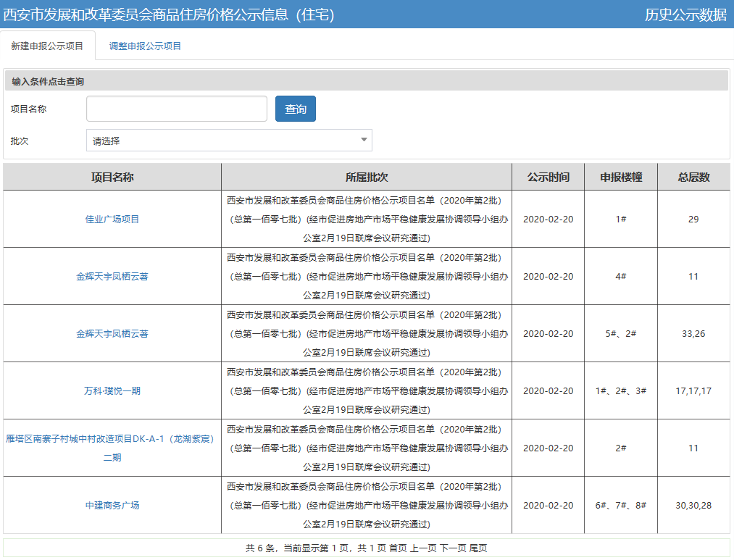Go to 下一页 in pagination
The image size is (734, 560).
click(453, 548)
